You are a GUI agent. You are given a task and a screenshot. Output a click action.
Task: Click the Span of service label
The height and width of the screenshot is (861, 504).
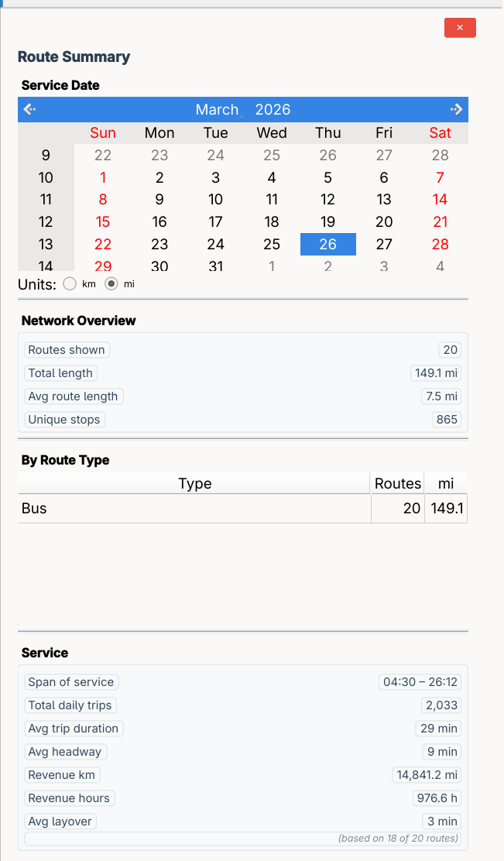[x=71, y=682]
